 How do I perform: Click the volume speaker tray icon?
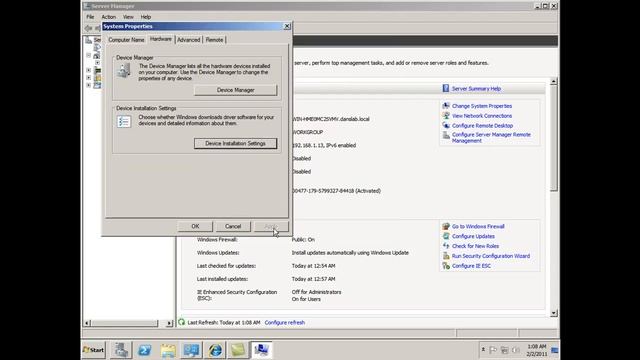[x=516, y=350]
